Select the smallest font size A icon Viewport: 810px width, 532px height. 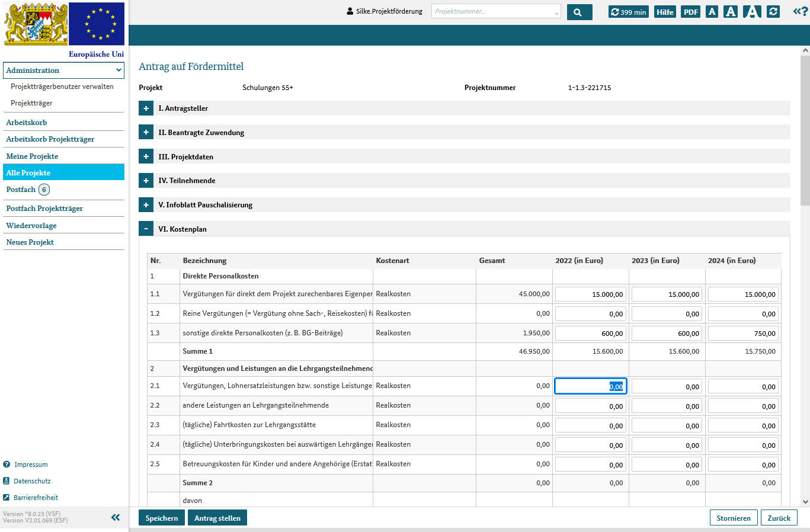pyautogui.click(x=712, y=11)
